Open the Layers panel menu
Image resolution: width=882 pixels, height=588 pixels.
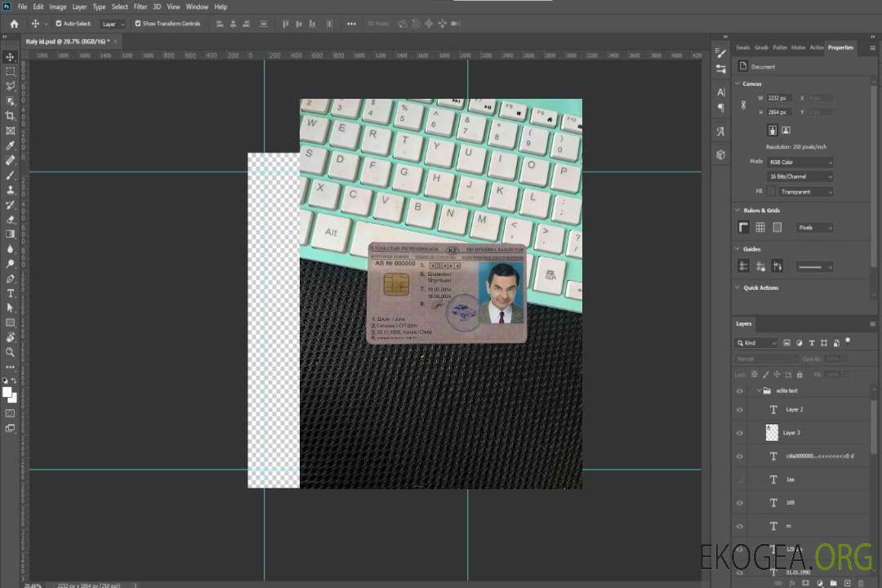coord(872,324)
